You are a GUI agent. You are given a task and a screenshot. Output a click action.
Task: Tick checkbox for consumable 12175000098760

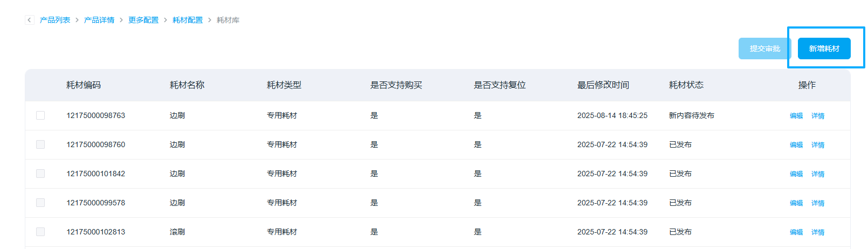40,144
